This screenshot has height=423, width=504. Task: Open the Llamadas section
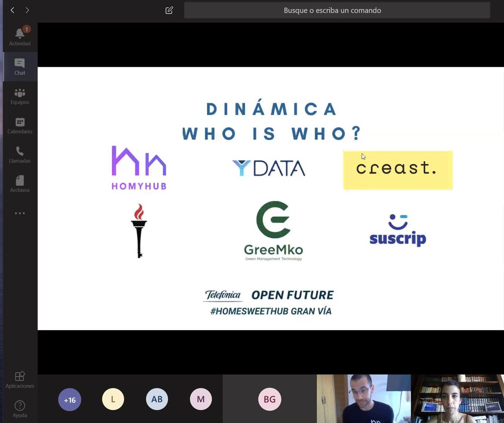tap(20, 156)
